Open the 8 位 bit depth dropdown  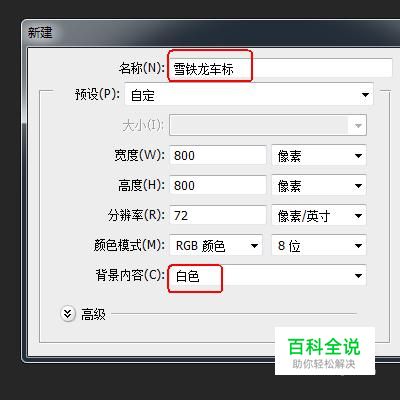tap(319, 246)
